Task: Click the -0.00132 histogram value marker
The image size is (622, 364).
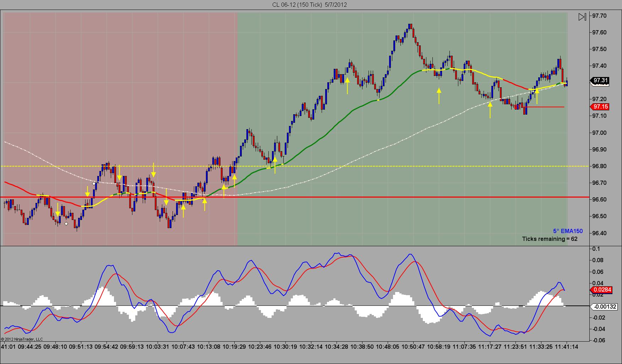Action: tap(604, 307)
